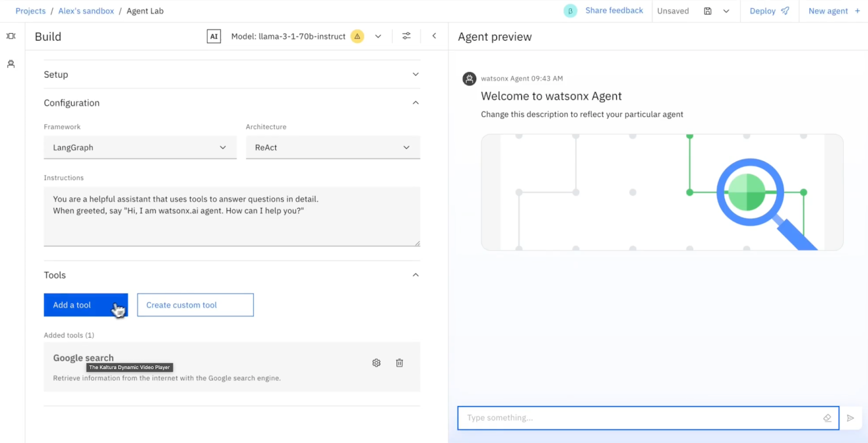Click the Added tools (1) label
The height and width of the screenshot is (443, 868).
[69, 335]
